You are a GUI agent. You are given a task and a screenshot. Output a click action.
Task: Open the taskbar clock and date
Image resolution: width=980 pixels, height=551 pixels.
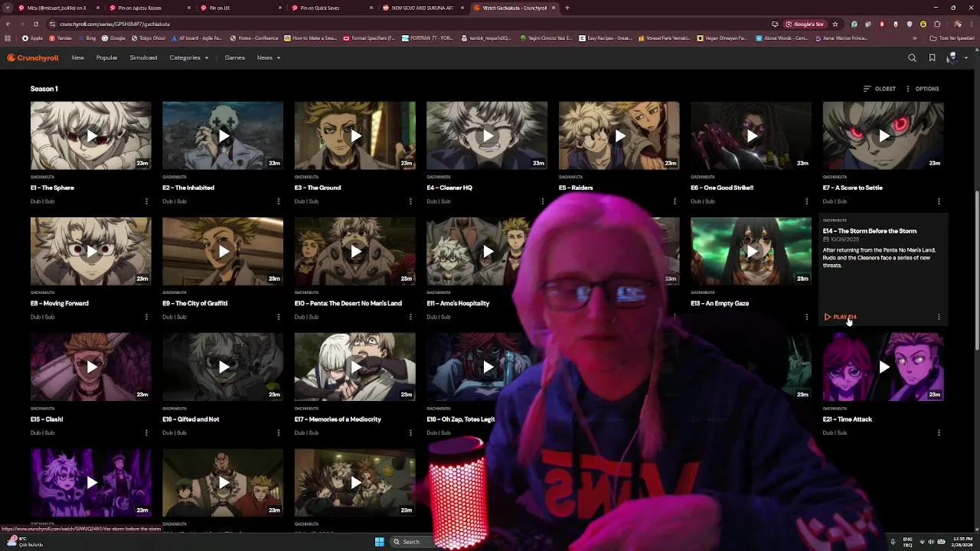[962, 542]
